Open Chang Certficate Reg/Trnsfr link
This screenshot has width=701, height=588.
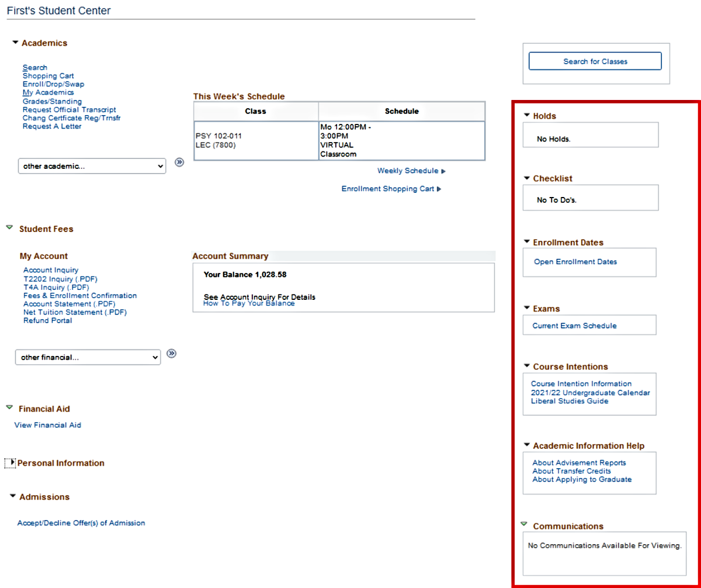(x=72, y=118)
